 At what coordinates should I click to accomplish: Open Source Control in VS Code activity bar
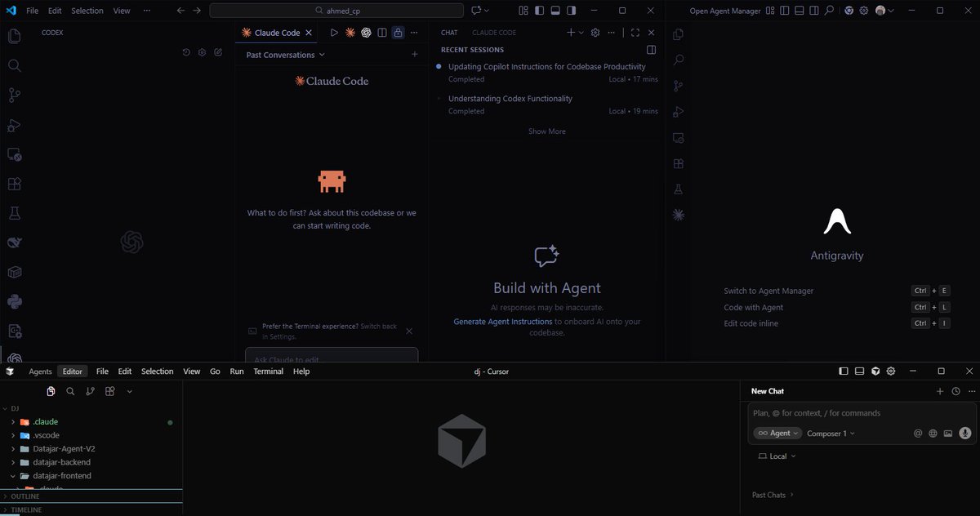[14, 96]
